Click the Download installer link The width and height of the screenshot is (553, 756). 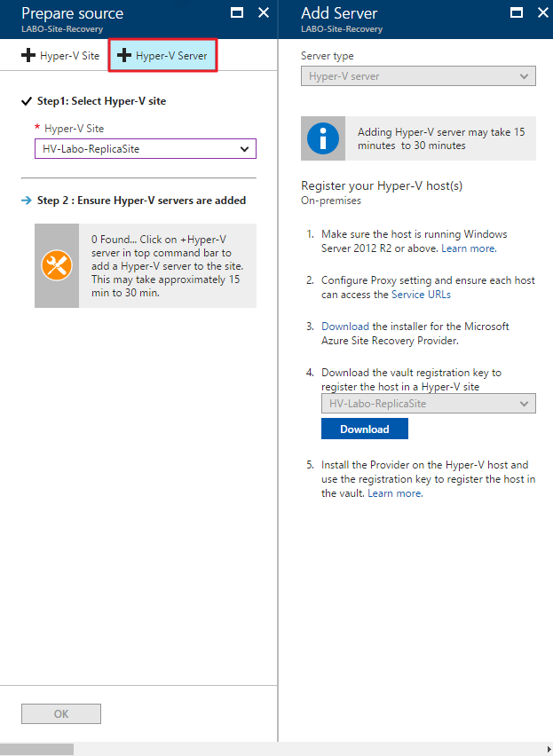(345, 327)
